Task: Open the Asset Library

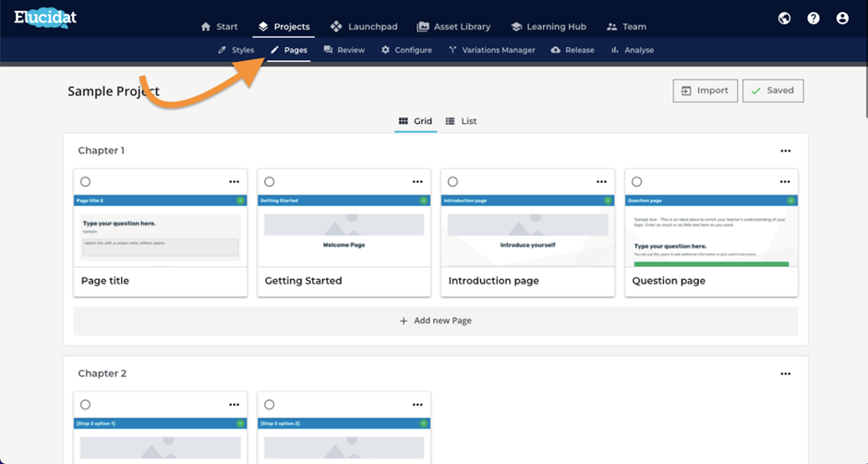Action: coord(453,27)
